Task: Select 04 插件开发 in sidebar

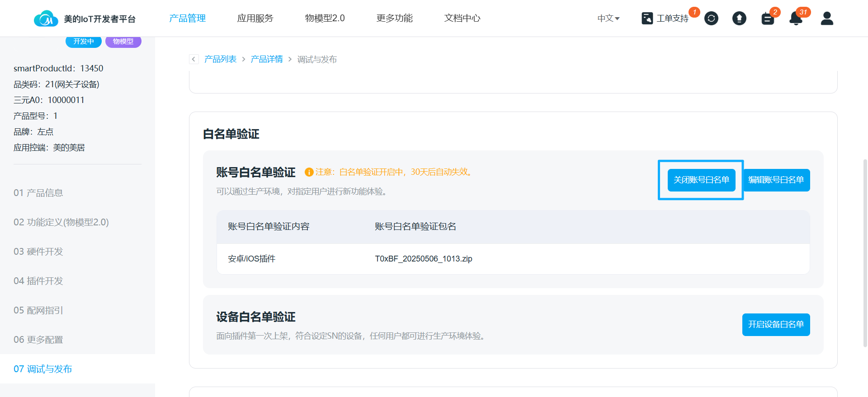Action: tap(38, 281)
